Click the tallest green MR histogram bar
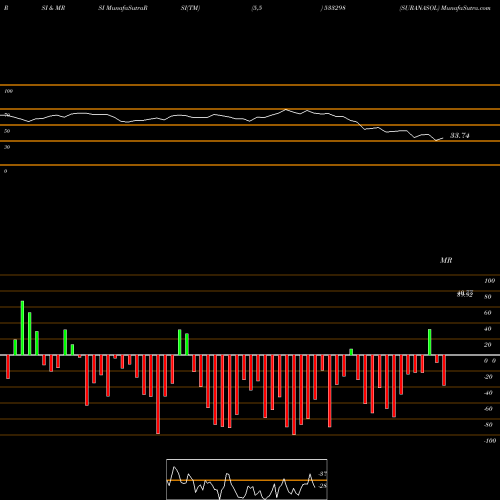Image resolution: width=500 pixels, height=500 pixels. click(x=22, y=328)
